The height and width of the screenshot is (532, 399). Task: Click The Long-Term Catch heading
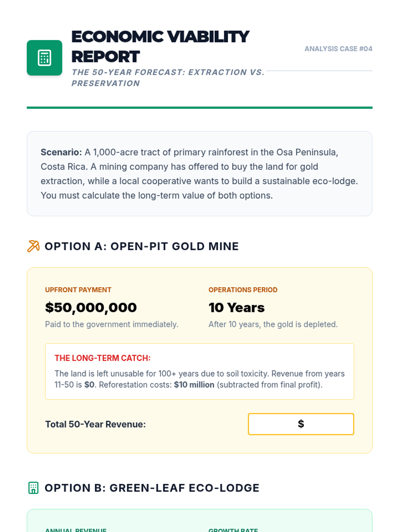click(x=102, y=358)
